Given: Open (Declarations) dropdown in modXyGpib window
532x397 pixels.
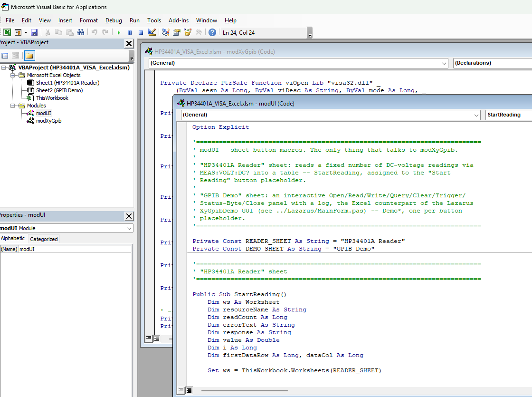Looking at the screenshot, I should [x=492, y=63].
